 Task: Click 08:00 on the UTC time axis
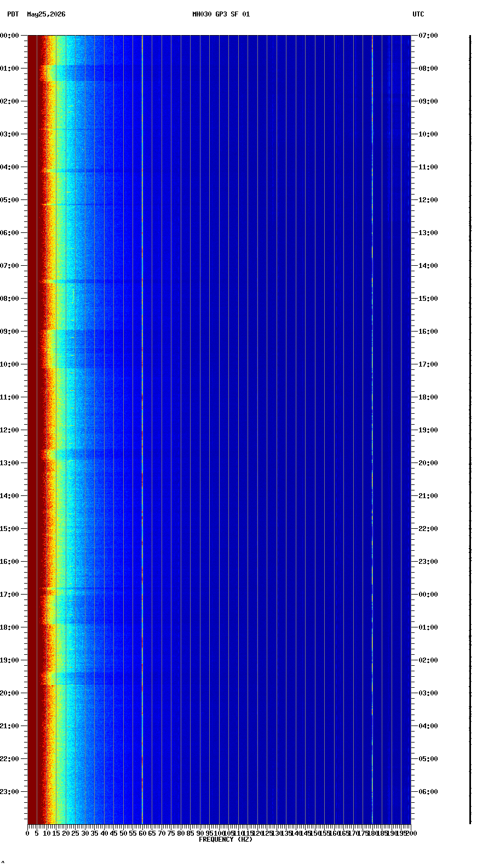click(x=428, y=68)
